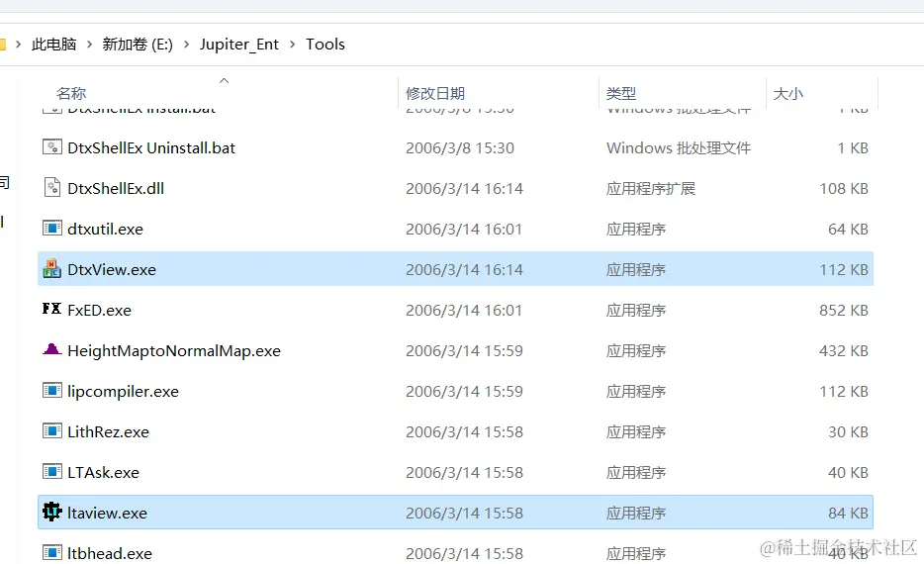Click the 84 KB size of ltaview.exe
924x564 pixels.
click(848, 514)
